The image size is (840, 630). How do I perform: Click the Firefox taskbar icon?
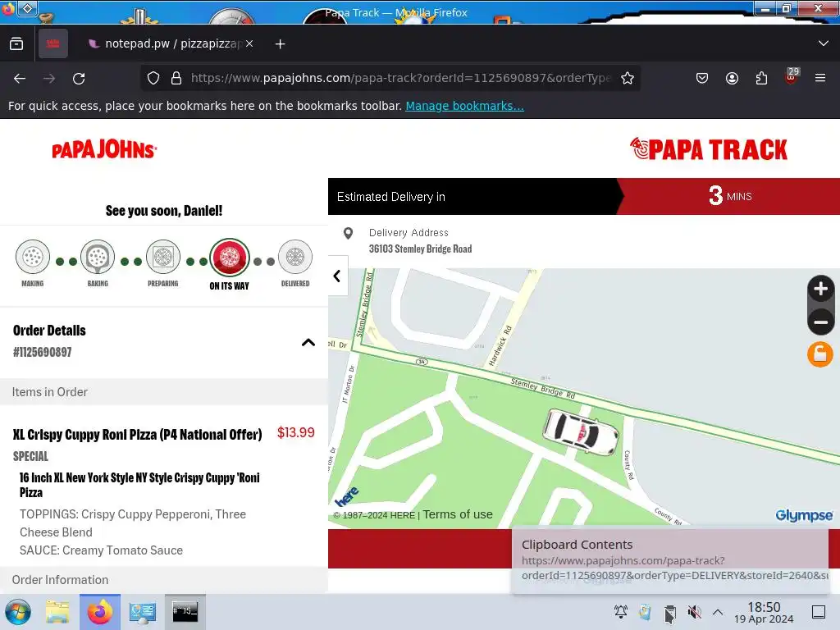tap(100, 612)
